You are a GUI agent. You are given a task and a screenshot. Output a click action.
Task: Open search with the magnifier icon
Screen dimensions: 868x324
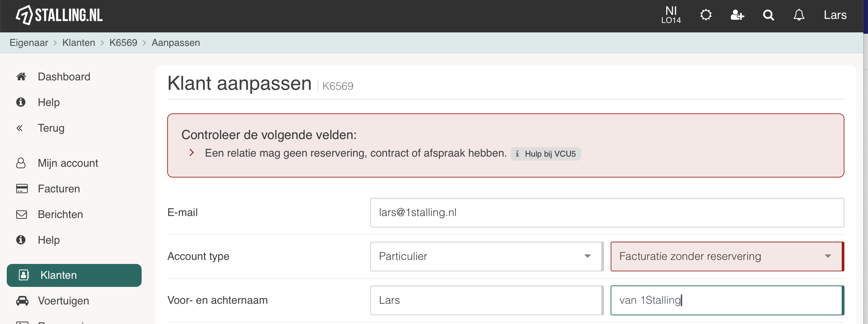point(769,15)
